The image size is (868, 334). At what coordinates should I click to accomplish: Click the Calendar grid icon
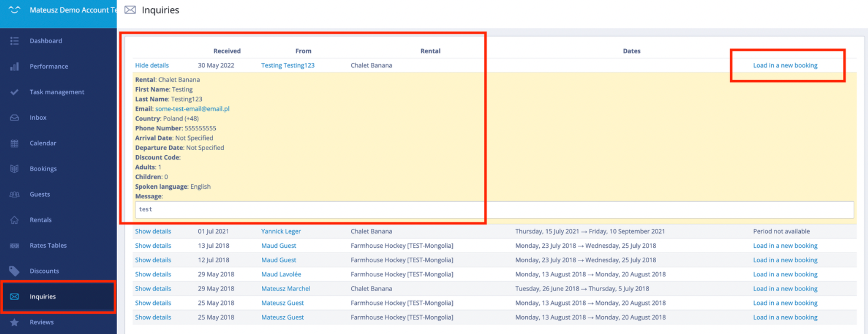coord(14,143)
